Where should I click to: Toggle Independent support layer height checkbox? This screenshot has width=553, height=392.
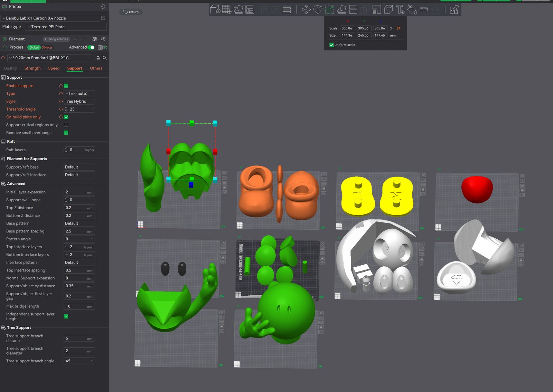point(66,316)
